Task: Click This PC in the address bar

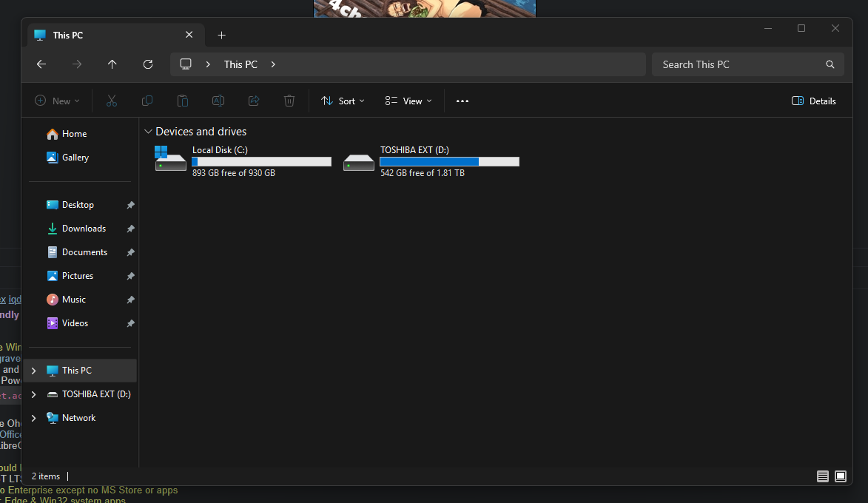Action: [x=240, y=64]
